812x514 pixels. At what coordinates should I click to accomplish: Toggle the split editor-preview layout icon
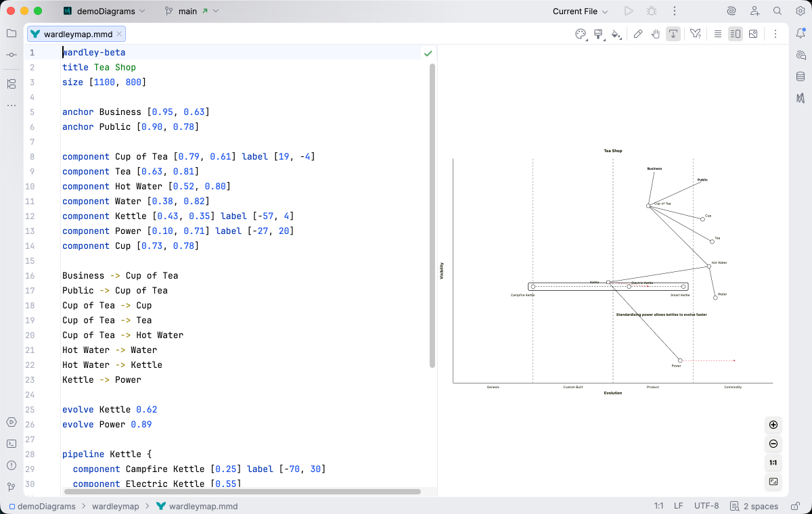tap(735, 34)
